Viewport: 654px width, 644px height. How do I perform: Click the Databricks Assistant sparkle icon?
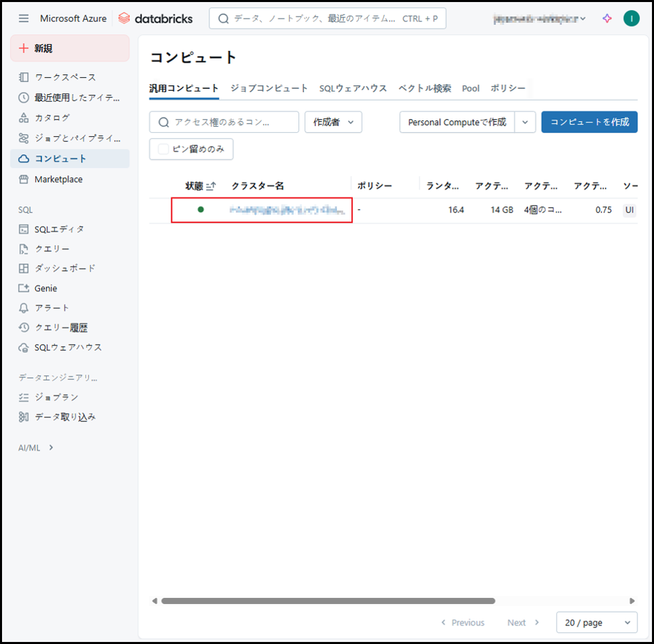click(x=607, y=19)
